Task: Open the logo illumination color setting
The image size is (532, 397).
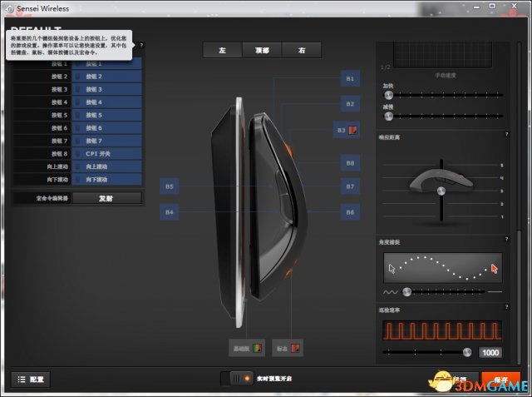Action: click(x=288, y=347)
